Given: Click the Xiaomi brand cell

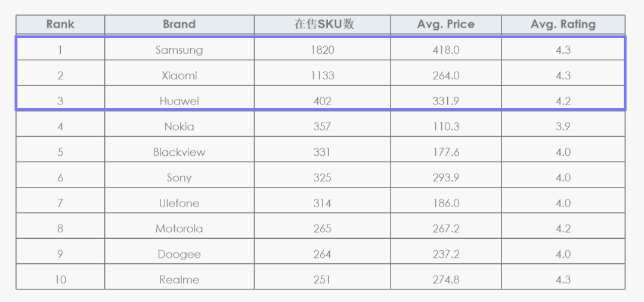Looking at the screenshot, I should [179, 75].
